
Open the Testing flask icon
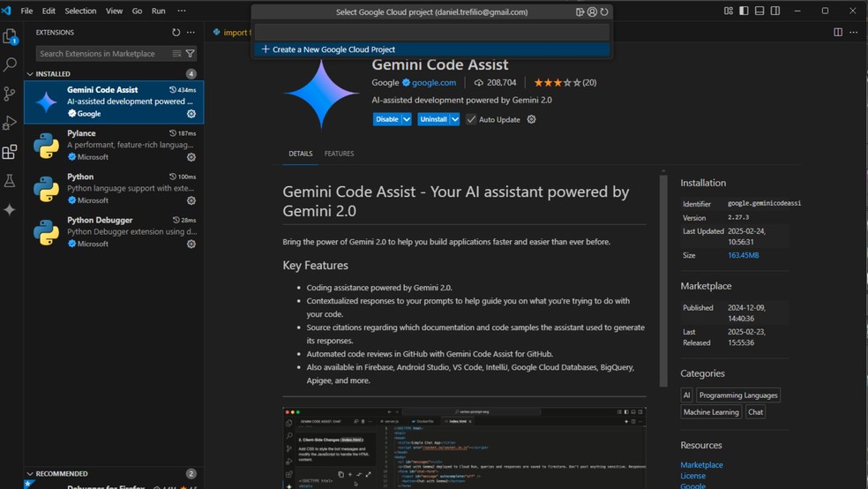point(10,181)
